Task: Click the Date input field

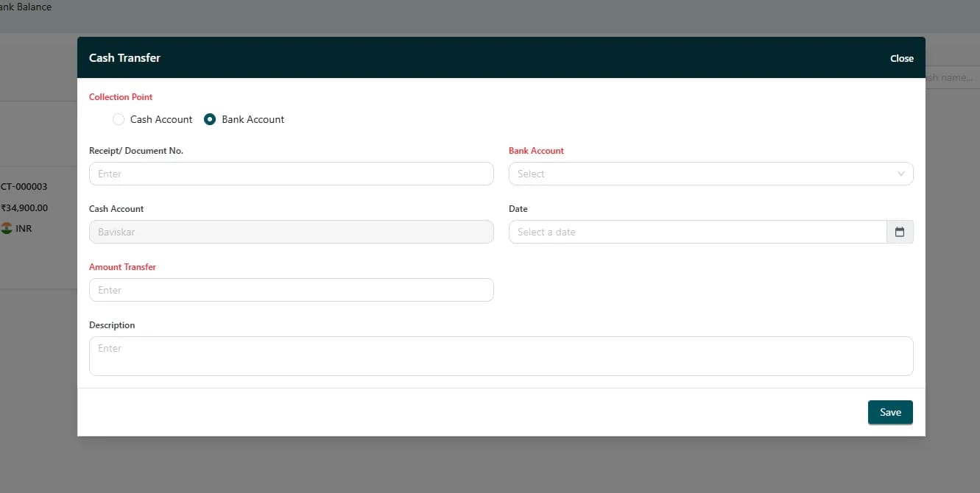Action: 697,232
